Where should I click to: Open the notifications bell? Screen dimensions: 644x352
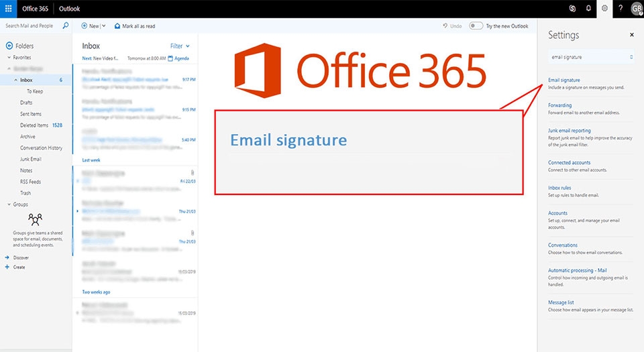coord(588,9)
